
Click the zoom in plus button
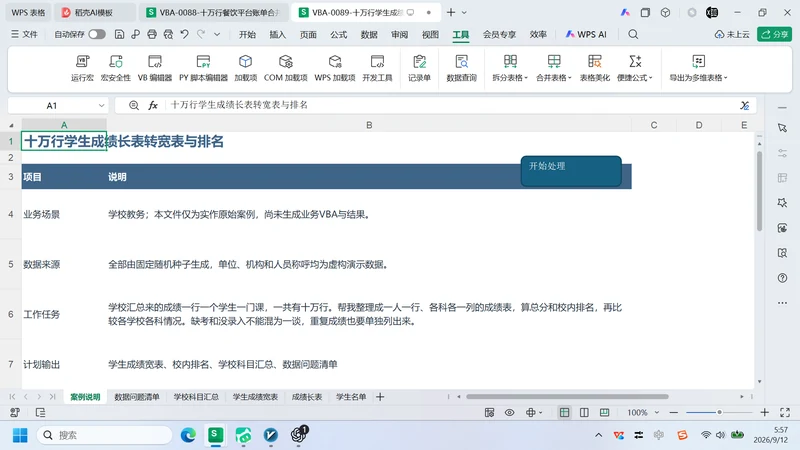click(x=764, y=412)
